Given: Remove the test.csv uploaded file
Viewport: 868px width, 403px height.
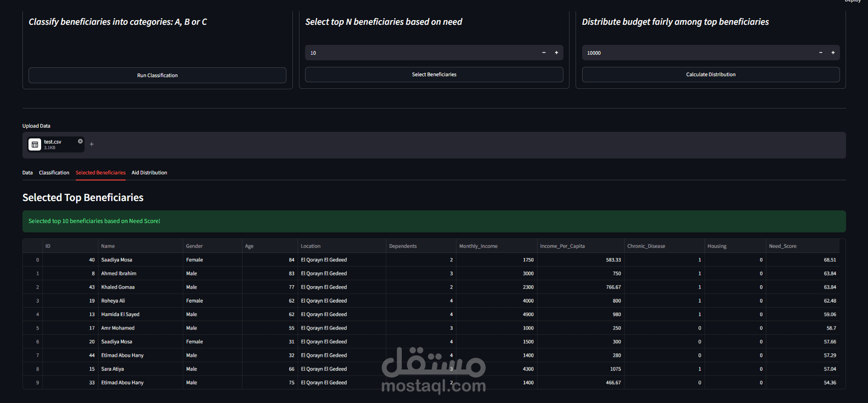Looking at the screenshot, I should tap(80, 141).
